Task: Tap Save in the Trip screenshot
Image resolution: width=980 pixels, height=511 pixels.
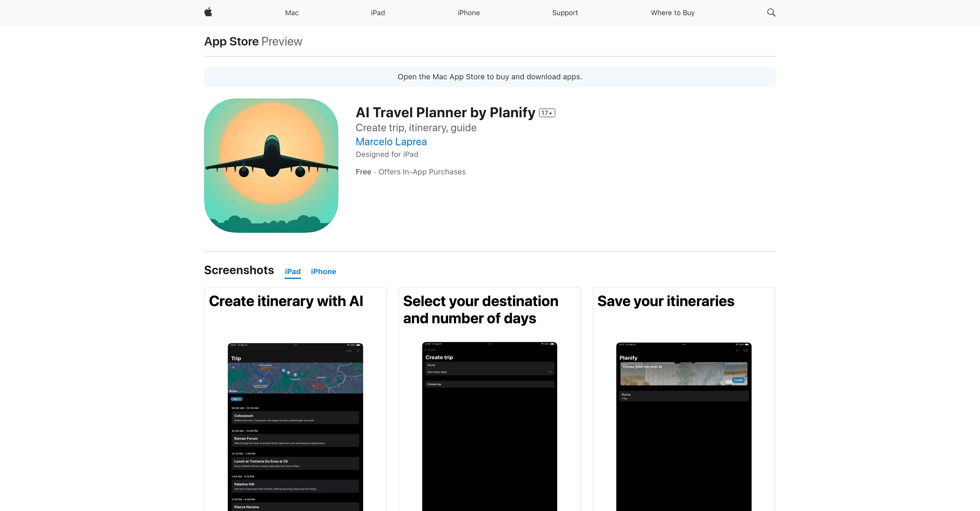Action: [349, 351]
